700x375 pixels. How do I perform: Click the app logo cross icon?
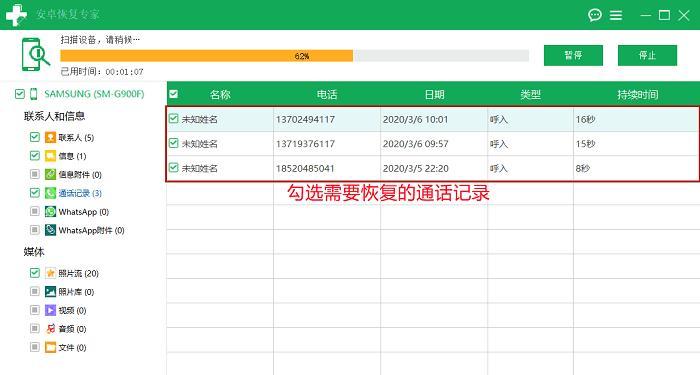point(17,15)
